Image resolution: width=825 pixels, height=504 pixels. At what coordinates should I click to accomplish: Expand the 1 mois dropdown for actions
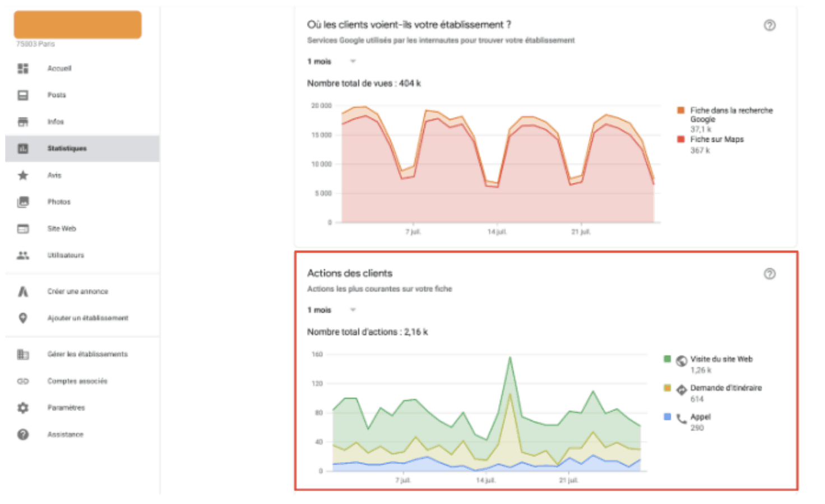pos(331,310)
